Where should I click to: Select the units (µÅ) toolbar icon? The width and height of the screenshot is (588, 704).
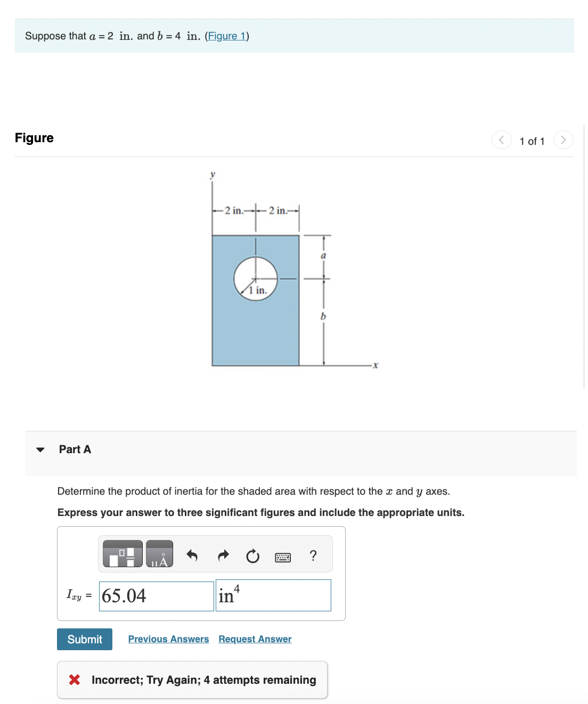tap(159, 554)
